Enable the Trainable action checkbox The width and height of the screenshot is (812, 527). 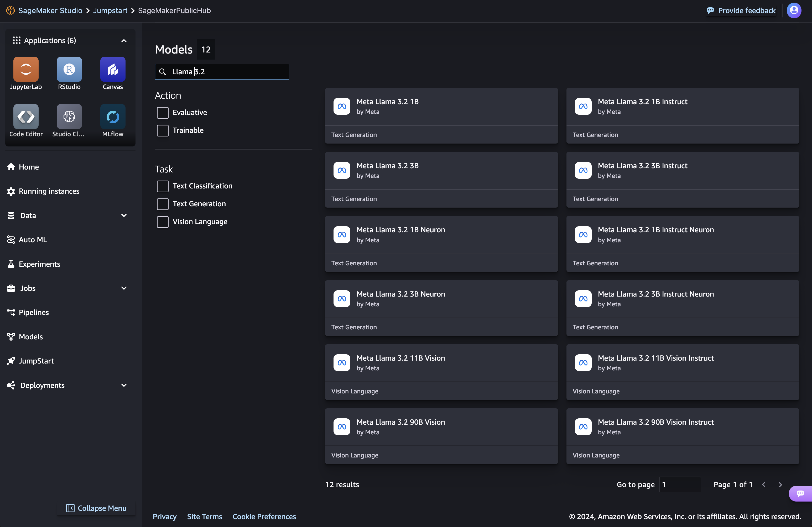click(x=163, y=130)
